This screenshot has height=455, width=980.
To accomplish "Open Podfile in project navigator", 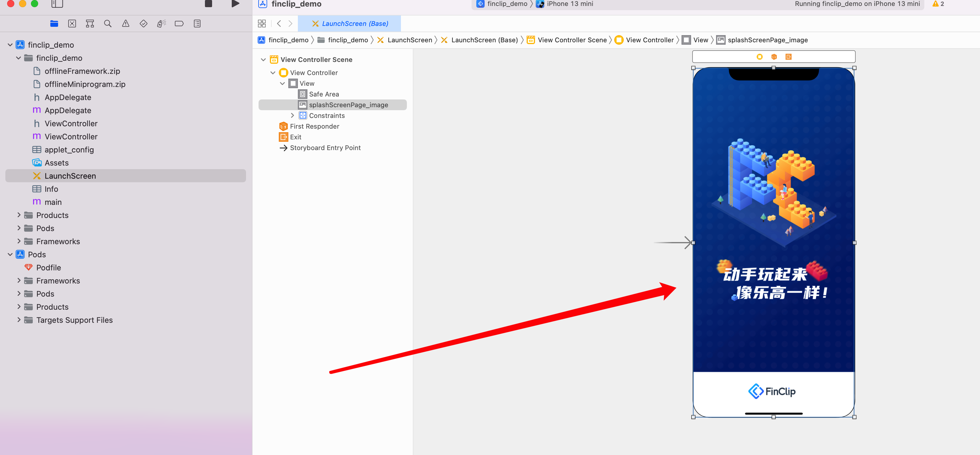I will [x=48, y=267].
